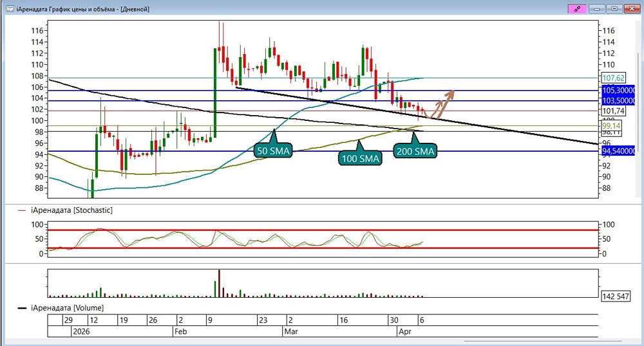The height and width of the screenshot is (346, 644).
Task: Click the 105,30000 horizontal line price tag
Action: tap(618, 90)
